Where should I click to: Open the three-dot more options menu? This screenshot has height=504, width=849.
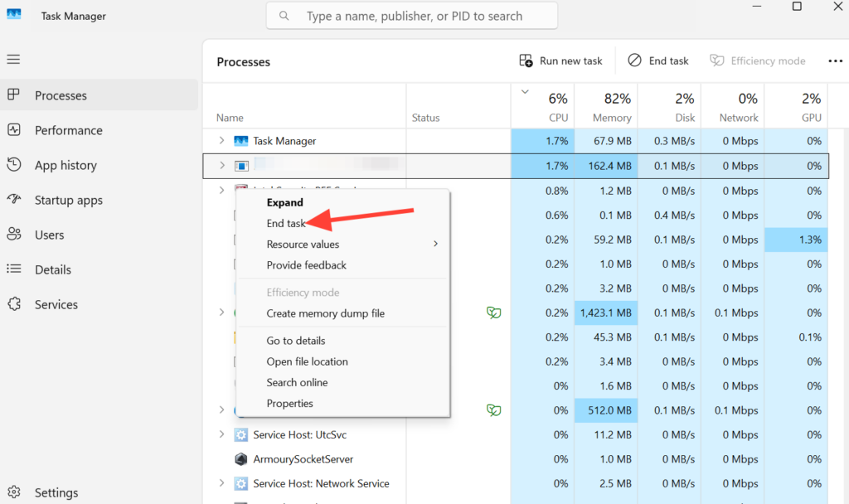coord(835,61)
